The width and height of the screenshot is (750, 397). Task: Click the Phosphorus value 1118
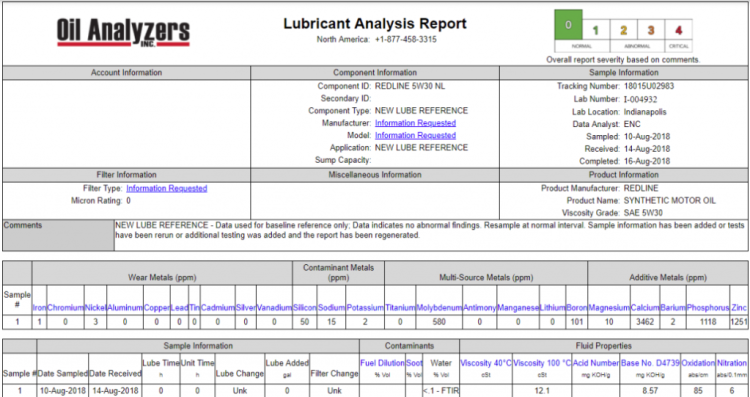tap(708, 322)
